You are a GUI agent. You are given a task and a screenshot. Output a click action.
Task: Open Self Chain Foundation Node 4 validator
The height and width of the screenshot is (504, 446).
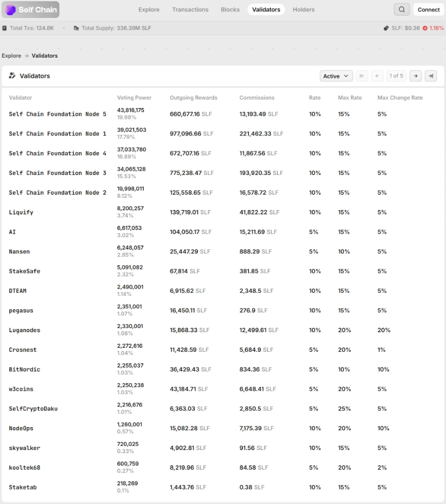(58, 153)
